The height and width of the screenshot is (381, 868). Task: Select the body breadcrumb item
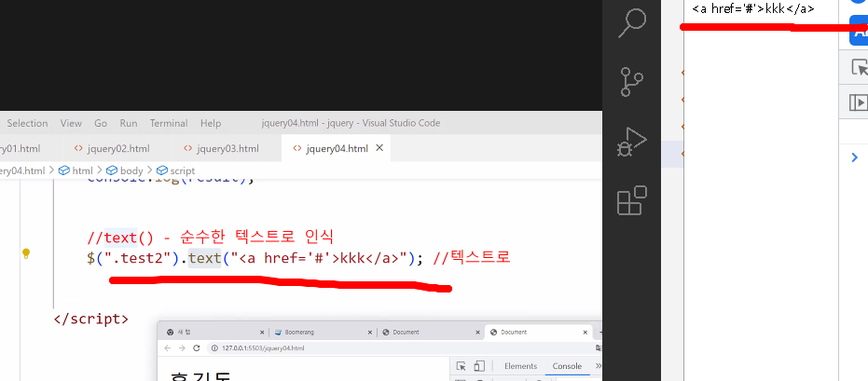point(131,170)
